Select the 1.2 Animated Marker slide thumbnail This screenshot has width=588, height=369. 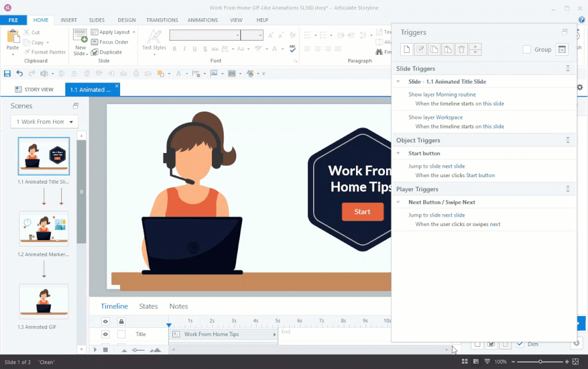point(44,228)
